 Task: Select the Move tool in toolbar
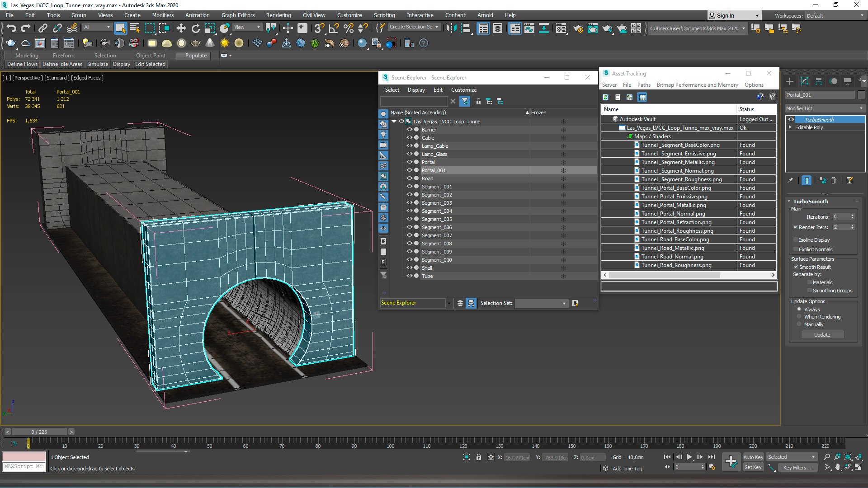[181, 28]
